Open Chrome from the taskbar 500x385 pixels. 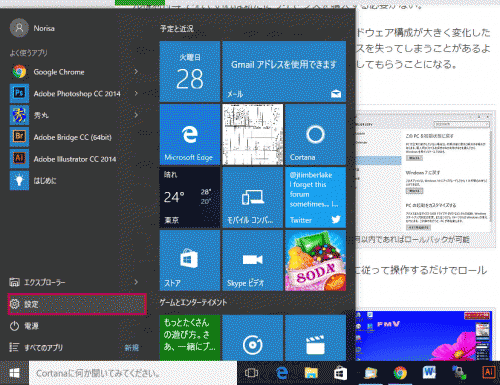coord(400,373)
